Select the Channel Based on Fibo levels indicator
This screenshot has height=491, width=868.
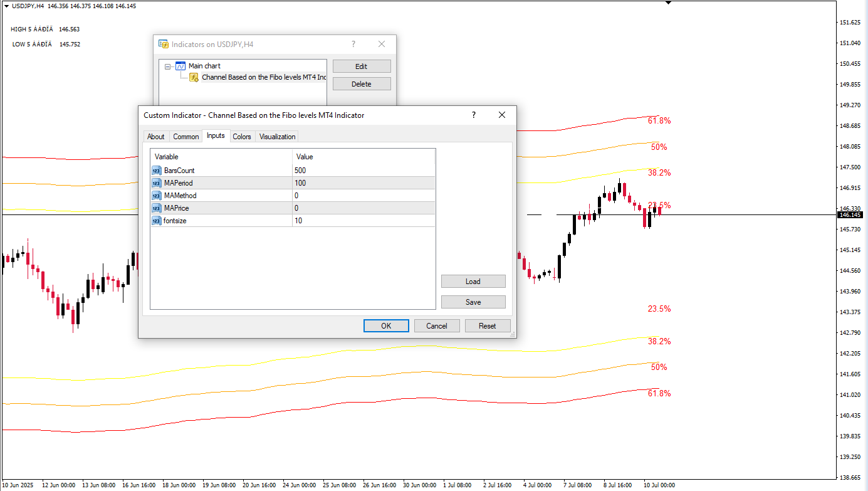(263, 78)
